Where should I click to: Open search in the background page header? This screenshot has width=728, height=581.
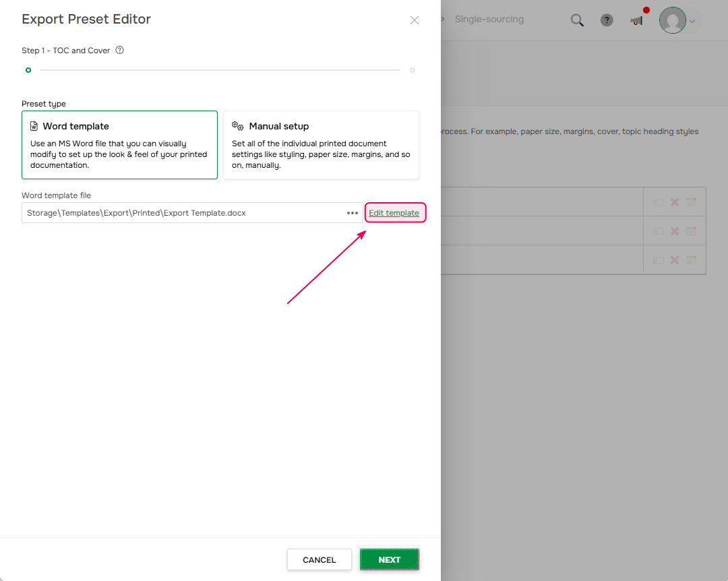click(576, 20)
